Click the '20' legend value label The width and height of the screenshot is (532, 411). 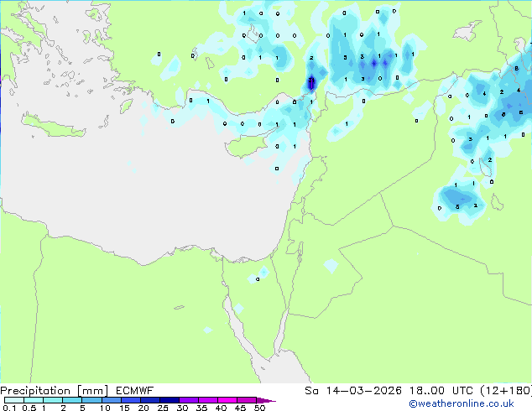[143, 408]
